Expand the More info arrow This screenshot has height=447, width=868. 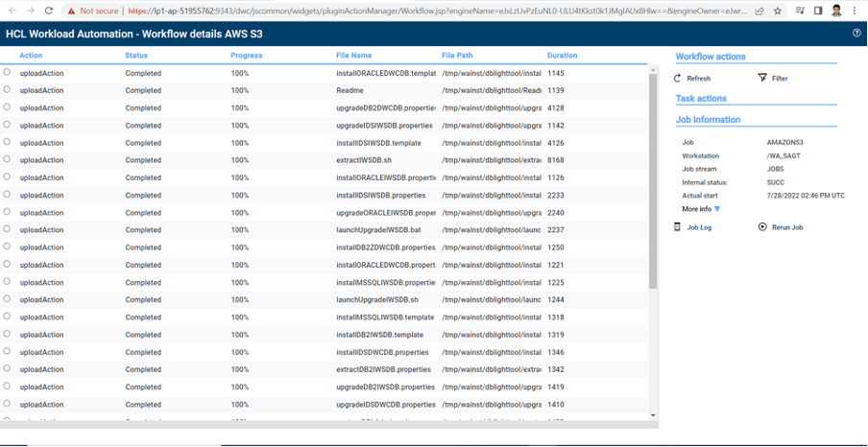[717, 209]
